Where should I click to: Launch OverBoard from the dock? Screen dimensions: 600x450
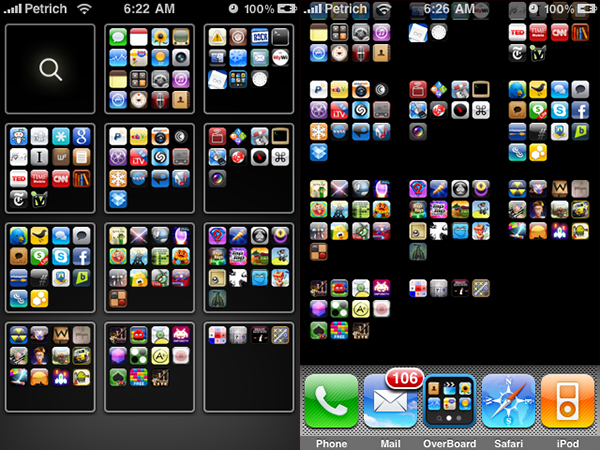coord(449,401)
